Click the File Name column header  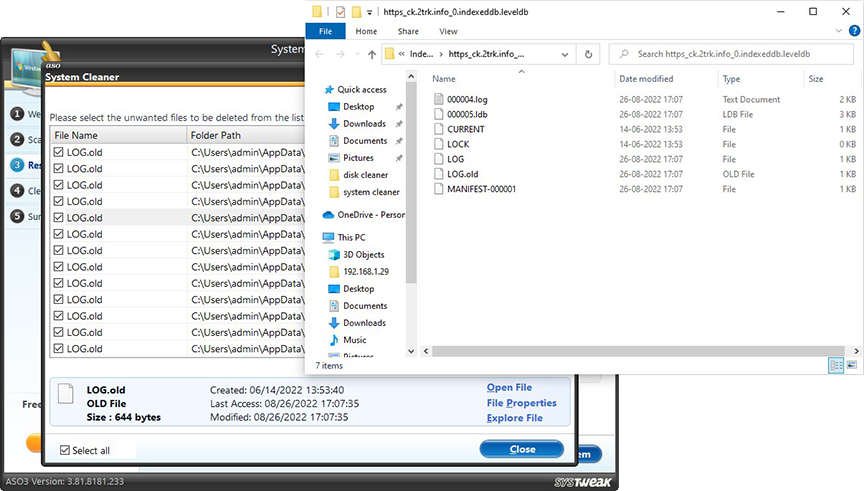(x=118, y=135)
